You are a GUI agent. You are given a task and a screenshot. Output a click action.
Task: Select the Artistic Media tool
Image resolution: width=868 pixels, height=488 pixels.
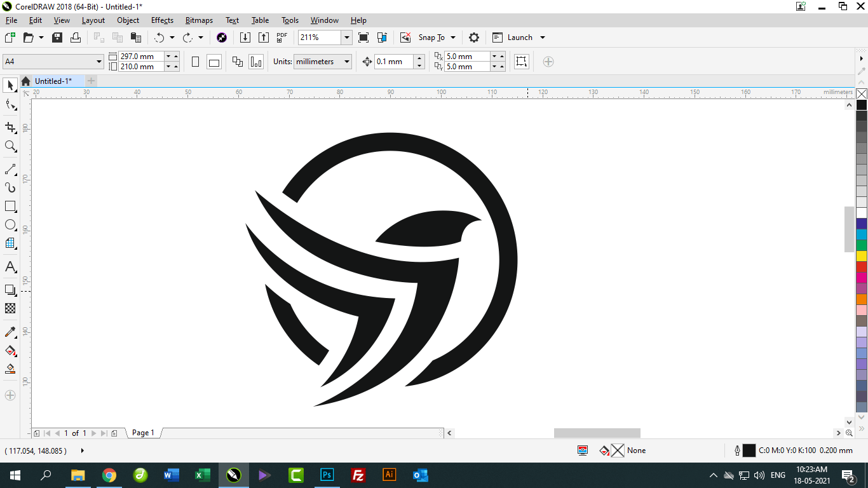click(10, 187)
